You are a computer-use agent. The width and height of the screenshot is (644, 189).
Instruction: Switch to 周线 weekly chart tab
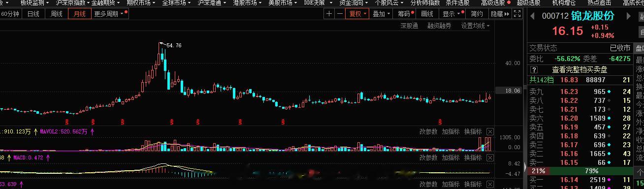point(57,14)
